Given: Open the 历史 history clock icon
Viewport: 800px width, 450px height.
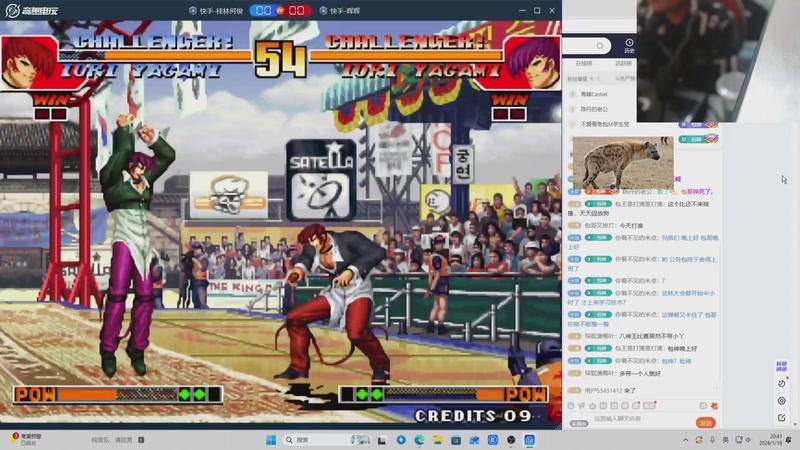Looking at the screenshot, I should 629,46.
